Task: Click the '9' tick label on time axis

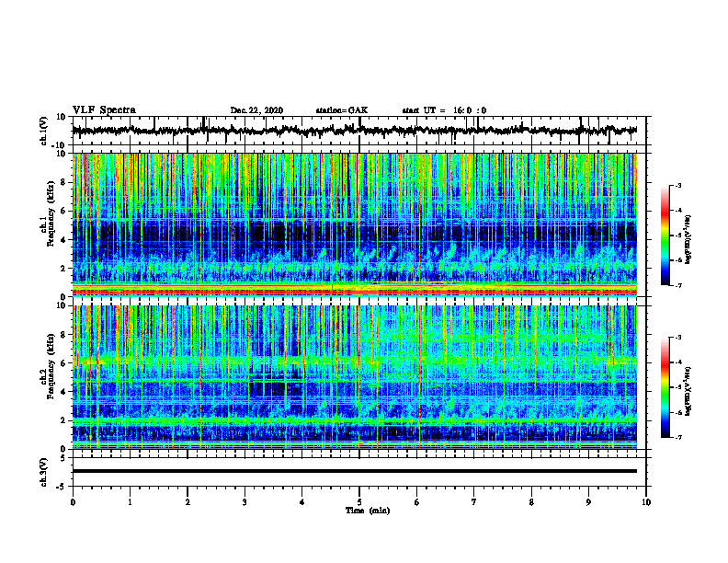Action: click(x=588, y=502)
